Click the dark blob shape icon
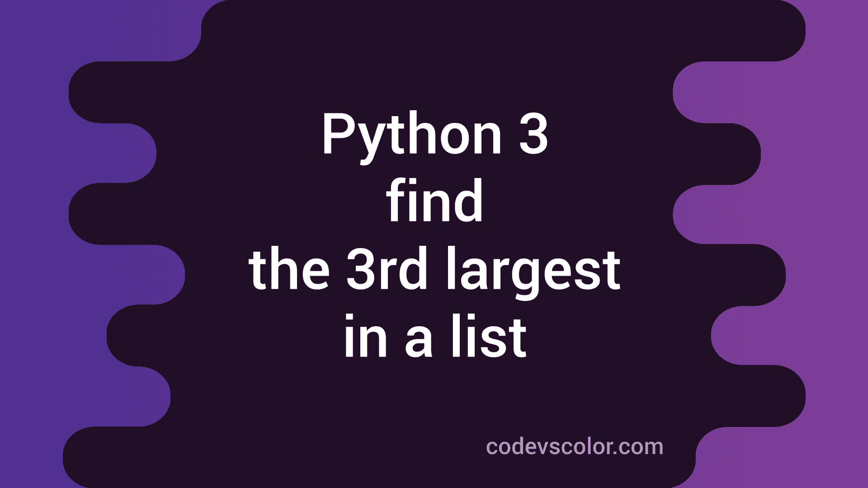The width and height of the screenshot is (868, 488). click(x=434, y=244)
